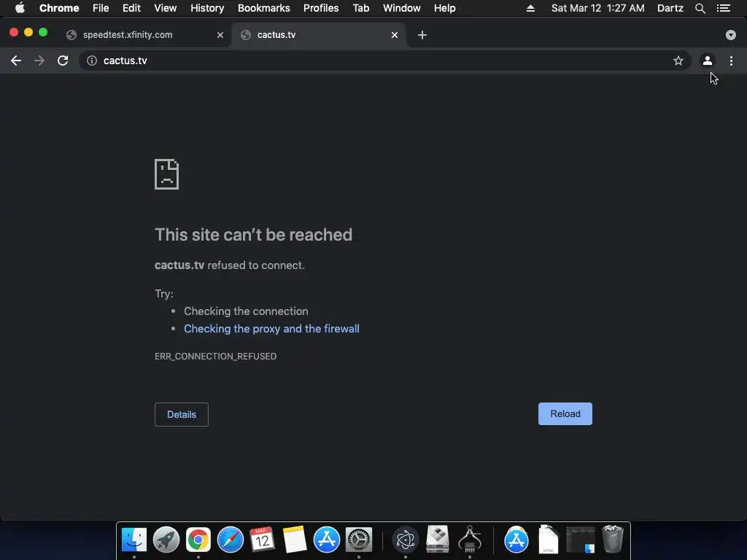Open the Electron atom icon in dock
This screenshot has width=747, height=560.
click(x=406, y=540)
